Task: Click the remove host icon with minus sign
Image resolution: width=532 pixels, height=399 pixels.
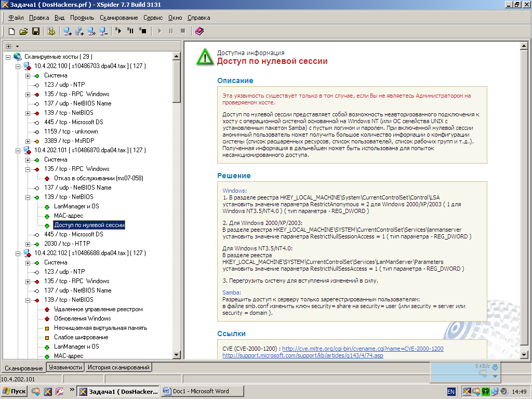Action: (x=103, y=31)
